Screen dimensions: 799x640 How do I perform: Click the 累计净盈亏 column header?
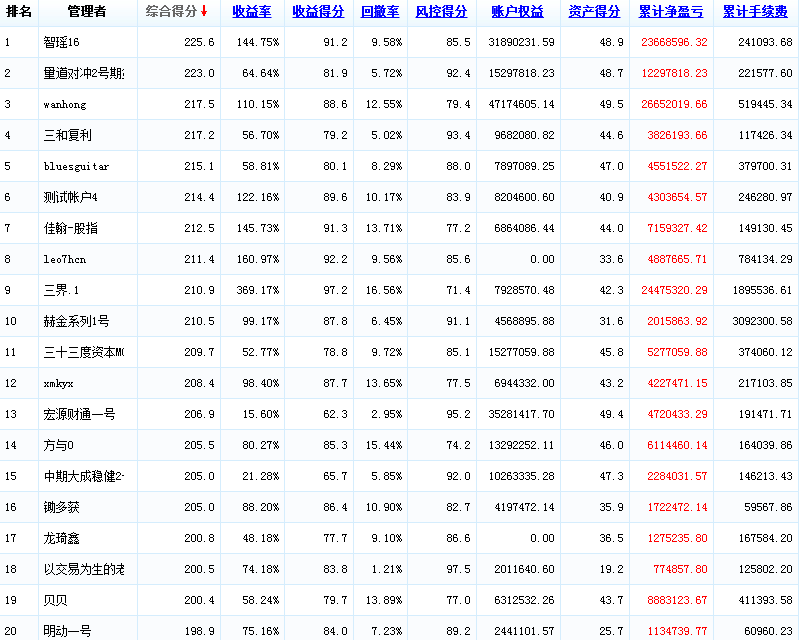pyautogui.click(x=670, y=12)
